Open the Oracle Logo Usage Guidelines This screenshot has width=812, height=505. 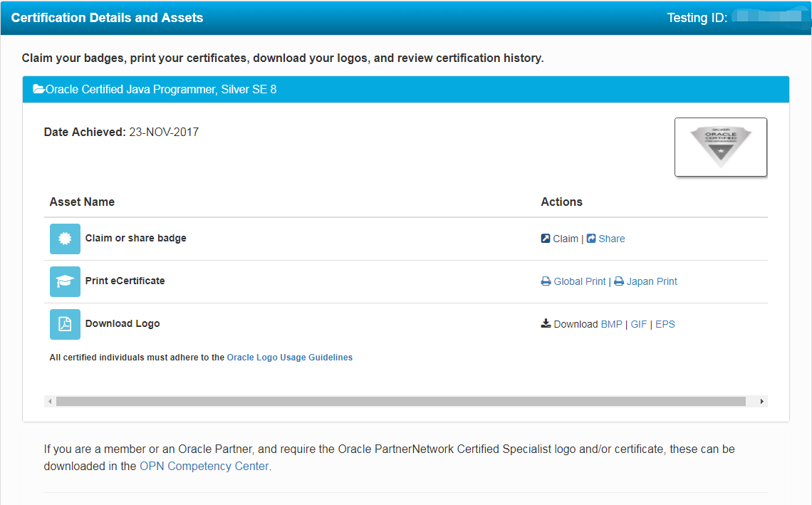[x=289, y=357]
